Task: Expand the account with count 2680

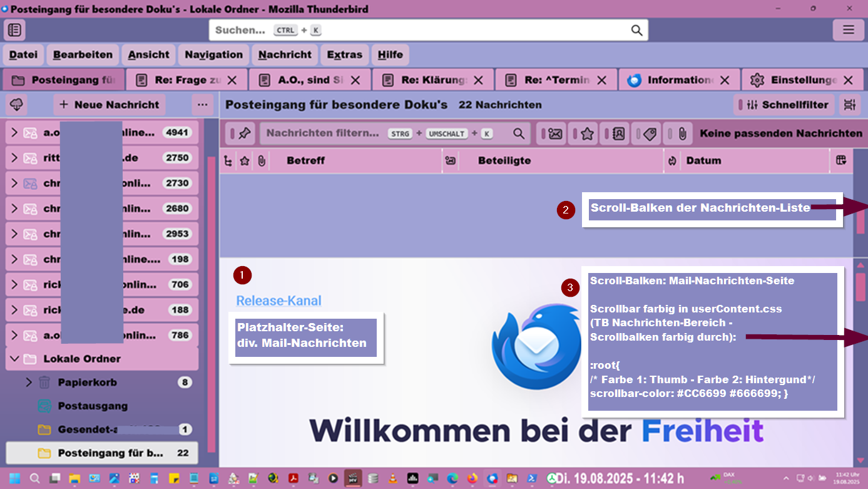Action: [x=14, y=208]
